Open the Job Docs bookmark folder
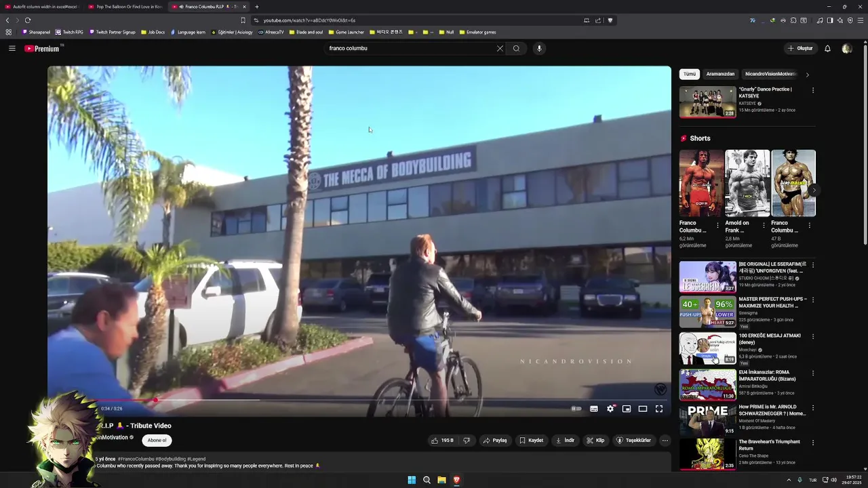868x488 pixels. (x=153, y=32)
